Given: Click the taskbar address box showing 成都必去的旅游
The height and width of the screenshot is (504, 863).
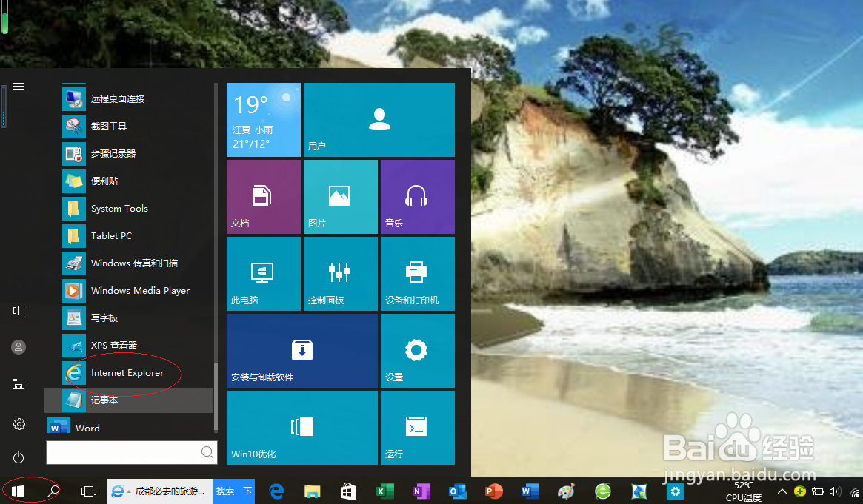Looking at the screenshot, I should (159, 491).
